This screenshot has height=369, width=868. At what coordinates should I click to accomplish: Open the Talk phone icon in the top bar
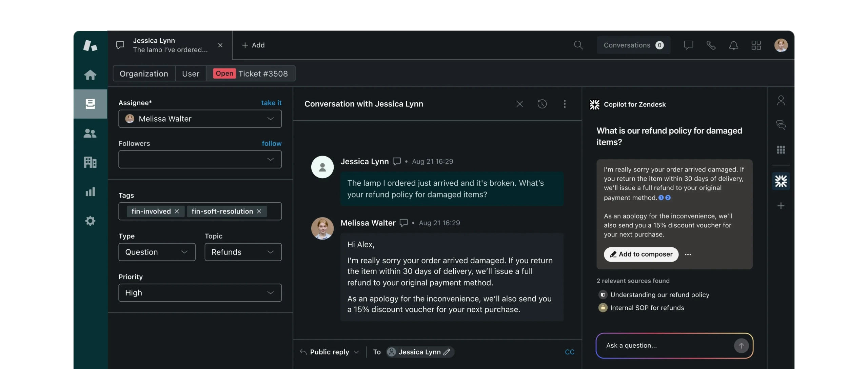(x=711, y=45)
